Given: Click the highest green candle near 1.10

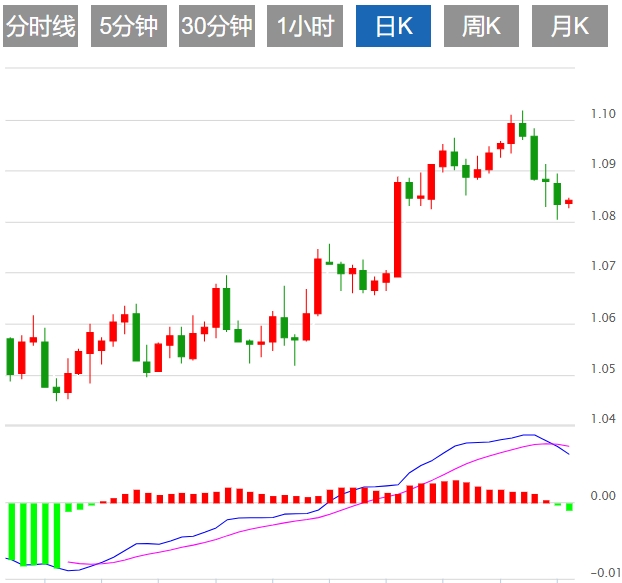Looking at the screenshot, I should coord(522,130).
